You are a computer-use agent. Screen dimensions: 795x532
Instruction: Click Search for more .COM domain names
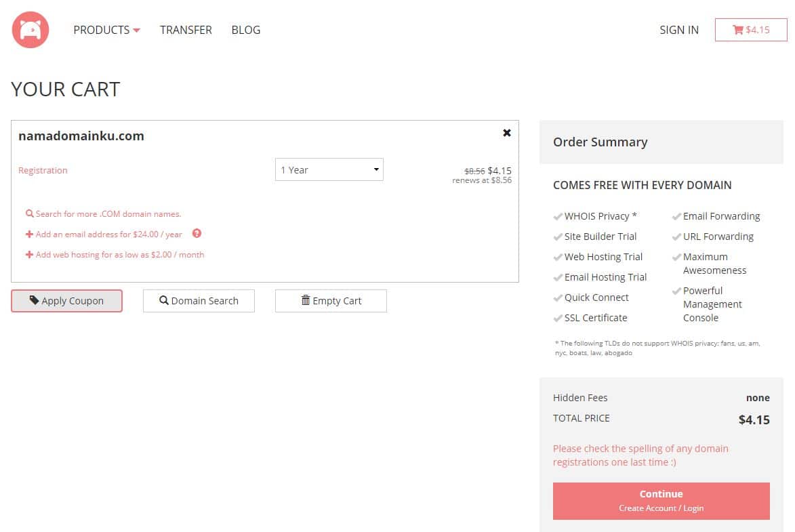pyautogui.click(x=108, y=213)
